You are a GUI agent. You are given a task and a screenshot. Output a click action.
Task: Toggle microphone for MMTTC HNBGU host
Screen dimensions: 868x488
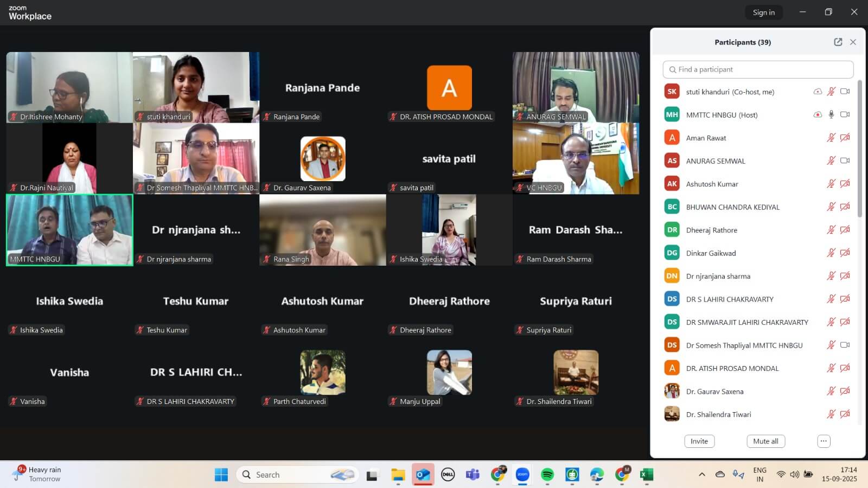(x=831, y=114)
